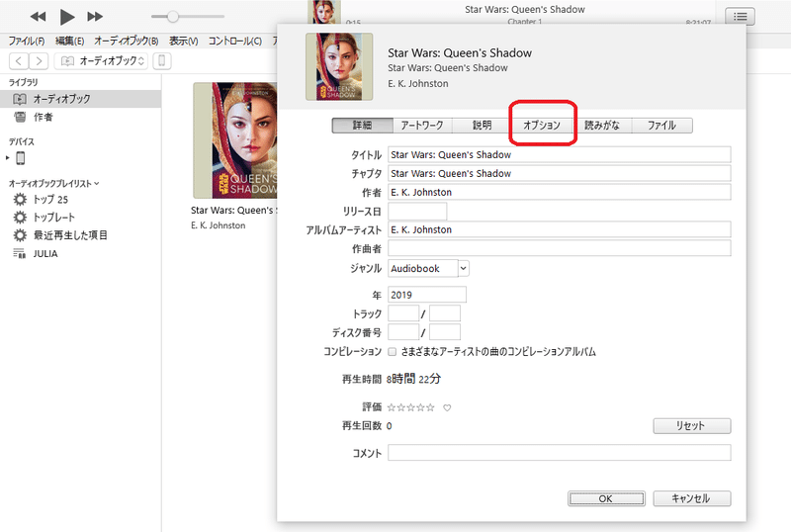Click the リセット play count button
Image resolution: width=791 pixels, height=532 pixels.
(x=691, y=426)
